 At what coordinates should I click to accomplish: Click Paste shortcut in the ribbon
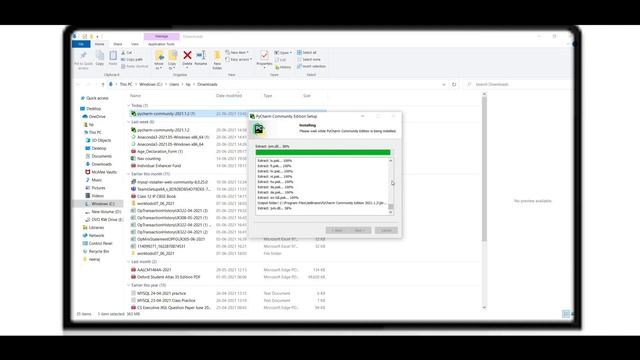tap(135, 67)
